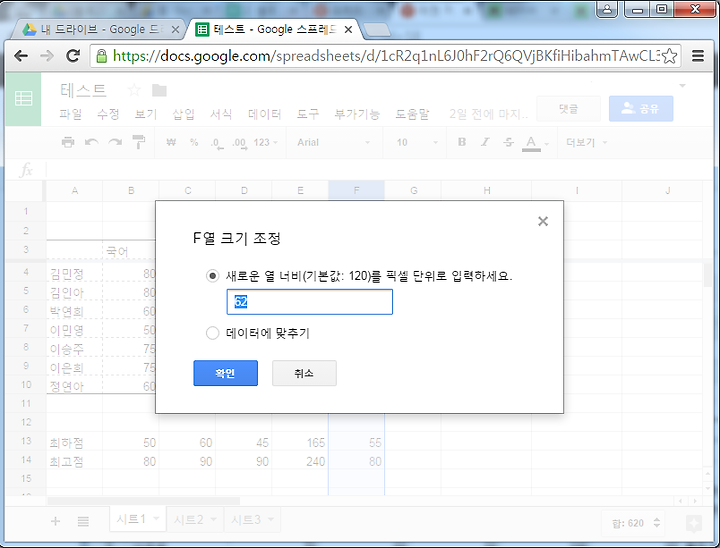This screenshot has height=548, width=720.
Task: Close the 내 드라이브 tab
Action: pyautogui.click(x=175, y=29)
